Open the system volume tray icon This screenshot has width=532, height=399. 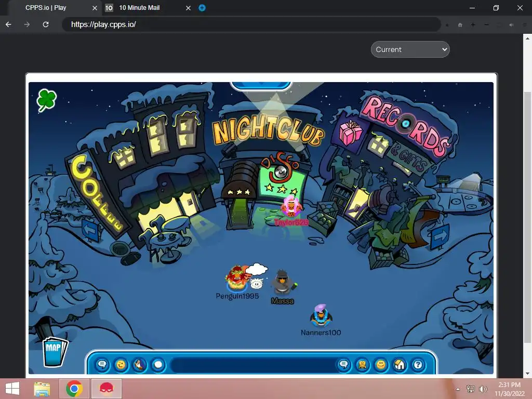[483, 389]
